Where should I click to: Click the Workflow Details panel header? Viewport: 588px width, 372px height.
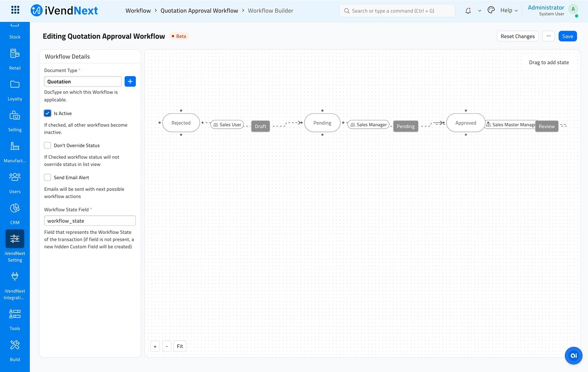point(90,57)
